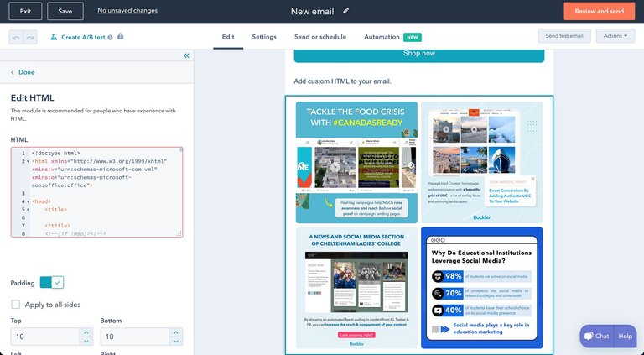Image resolution: width=644 pixels, height=355 pixels.
Task: Select the Canada's Ready food crisis image
Action: (x=356, y=162)
